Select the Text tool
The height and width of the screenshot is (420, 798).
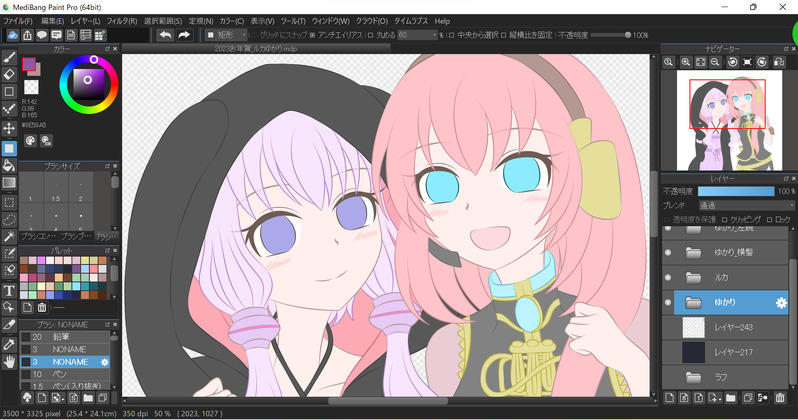tap(9, 290)
